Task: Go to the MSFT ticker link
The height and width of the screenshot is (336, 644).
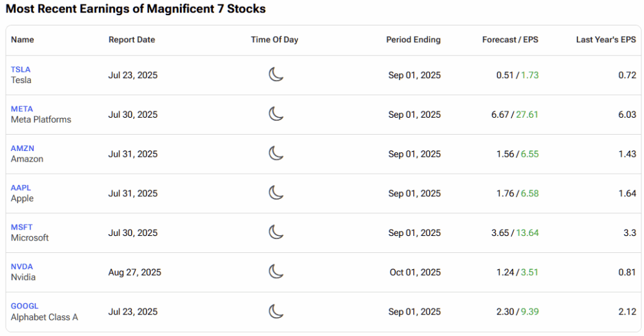Action: [x=22, y=227]
